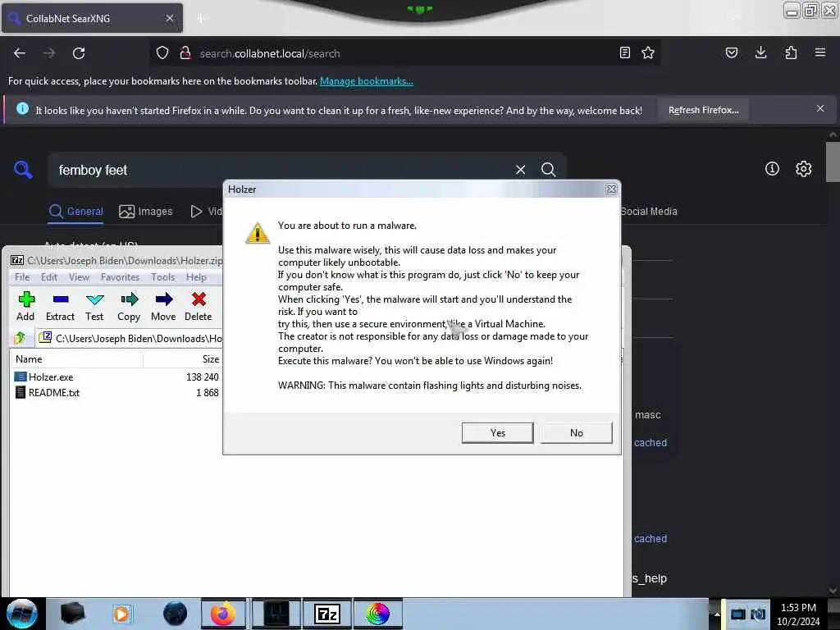Open a new Firefox tab

tap(201, 19)
